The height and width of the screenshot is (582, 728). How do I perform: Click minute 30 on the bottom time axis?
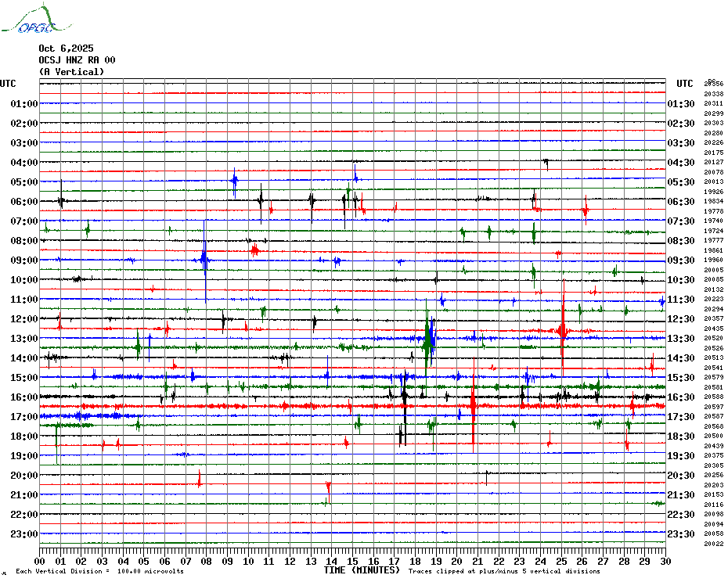(x=665, y=561)
